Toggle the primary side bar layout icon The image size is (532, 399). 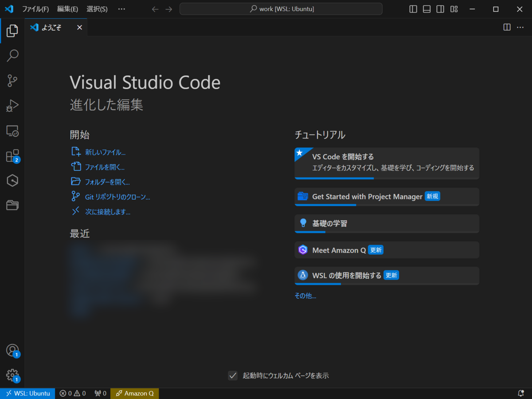(x=413, y=9)
